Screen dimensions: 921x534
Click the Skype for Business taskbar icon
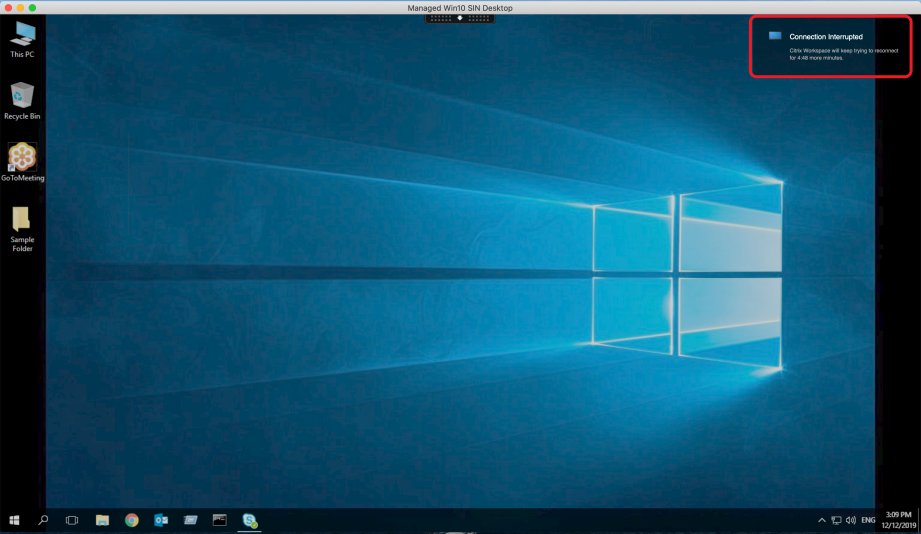coord(249,520)
